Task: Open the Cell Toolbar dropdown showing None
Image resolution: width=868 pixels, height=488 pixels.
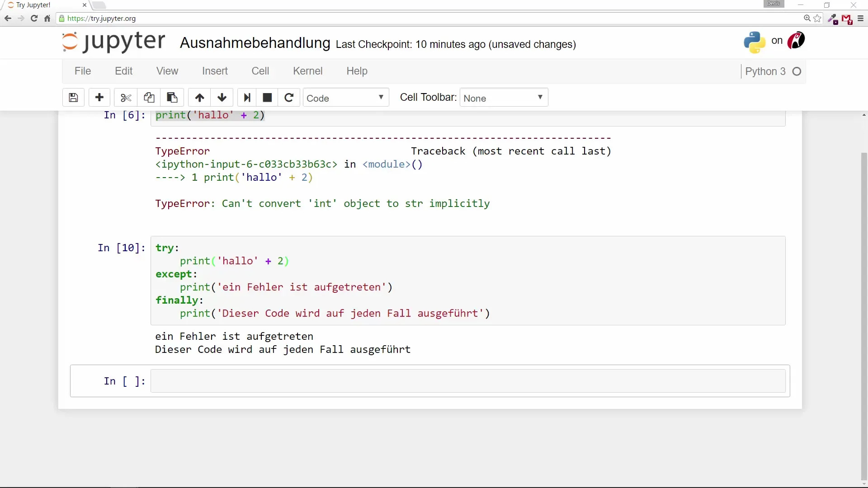Action: point(504,98)
